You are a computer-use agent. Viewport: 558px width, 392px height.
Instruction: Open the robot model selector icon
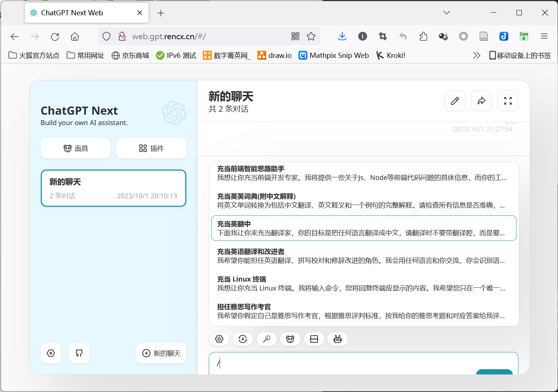click(338, 339)
